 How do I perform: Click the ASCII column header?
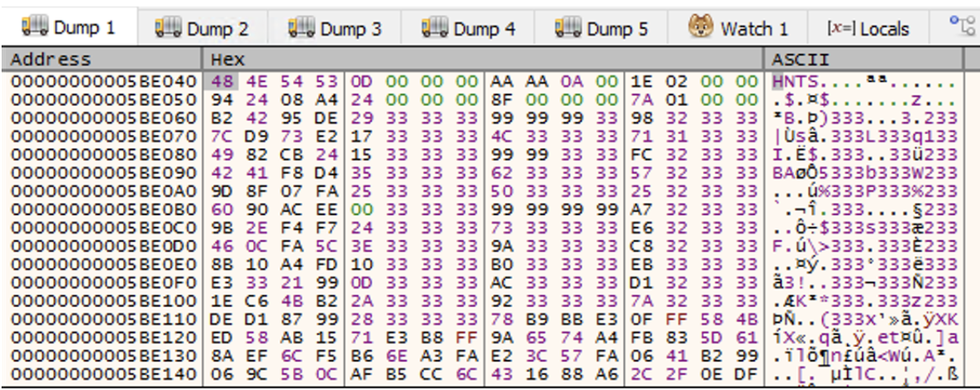click(x=862, y=60)
